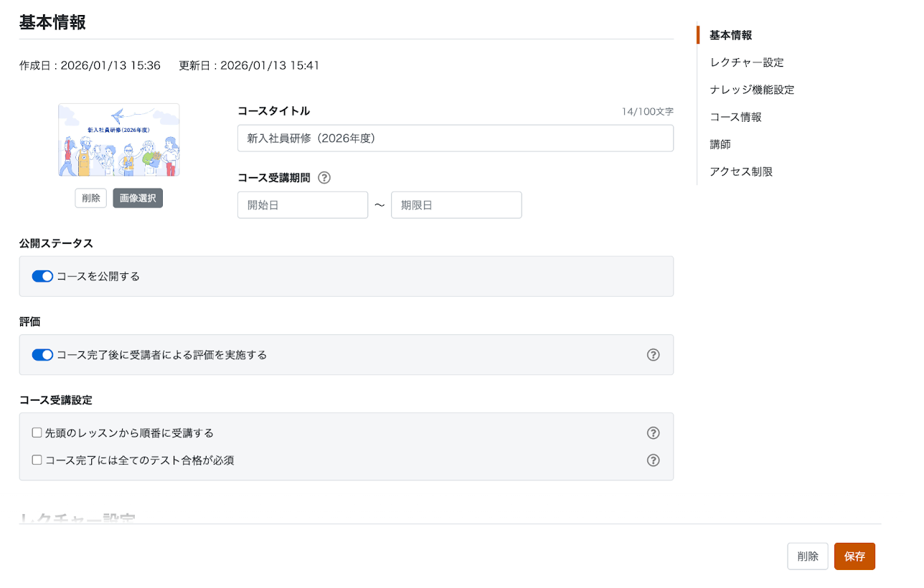Click the 更新日 : 2026/01/13 15:41 text
The image size is (924, 588).
[x=249, y=65]
